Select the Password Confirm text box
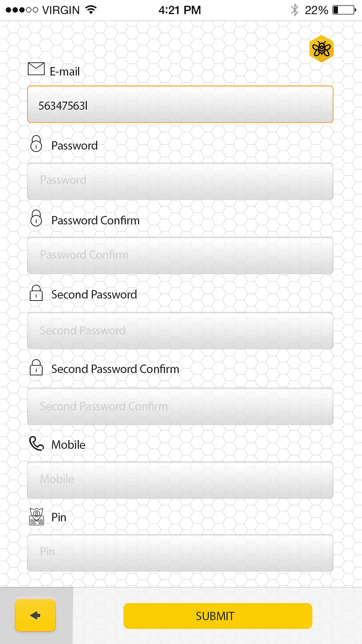The width and height of the screenshot is (362, 644). point(180,256)
